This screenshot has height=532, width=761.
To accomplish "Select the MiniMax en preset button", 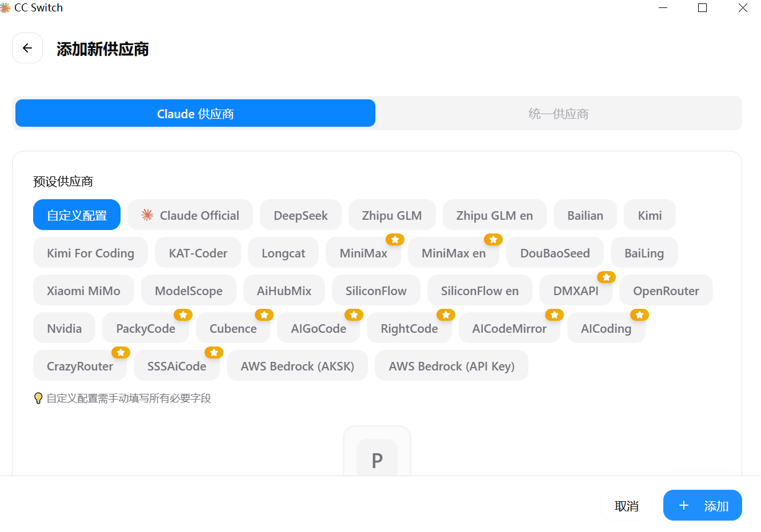I will click(x=454, y=252).
